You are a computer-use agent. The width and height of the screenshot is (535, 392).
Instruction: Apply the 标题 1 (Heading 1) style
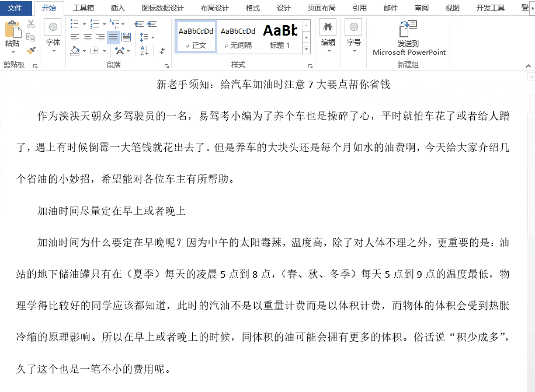click(280, 36)
